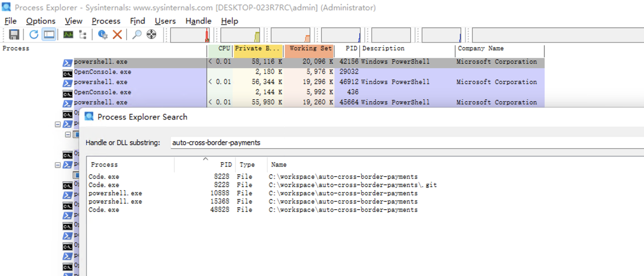Click the CPU usage mini graph in the toolbar
The image size is (644, 276).
coord(189,35)
